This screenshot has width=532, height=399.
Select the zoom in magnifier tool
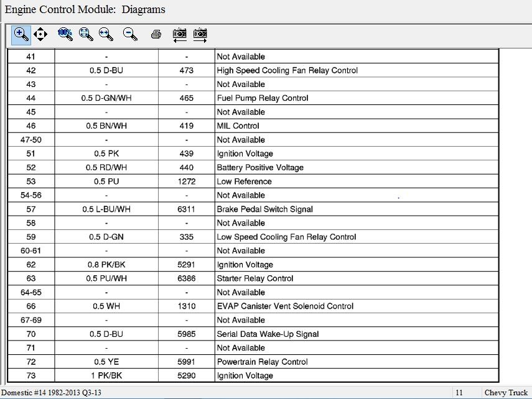click(x=21, y=35)
